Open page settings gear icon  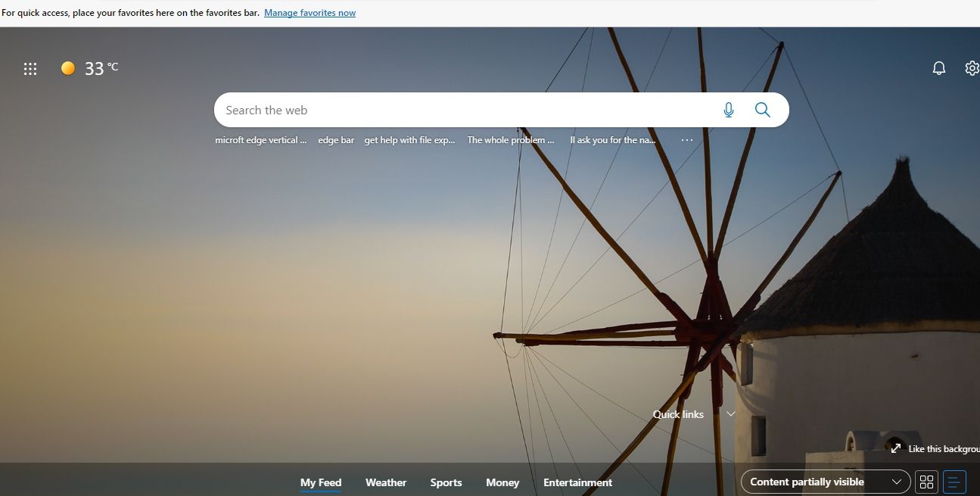coord(972,68)
